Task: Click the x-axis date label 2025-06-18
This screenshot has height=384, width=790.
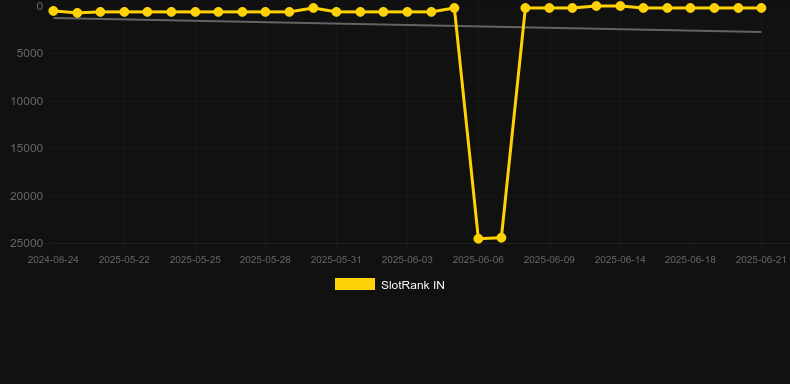Action: tap(690, 260)
